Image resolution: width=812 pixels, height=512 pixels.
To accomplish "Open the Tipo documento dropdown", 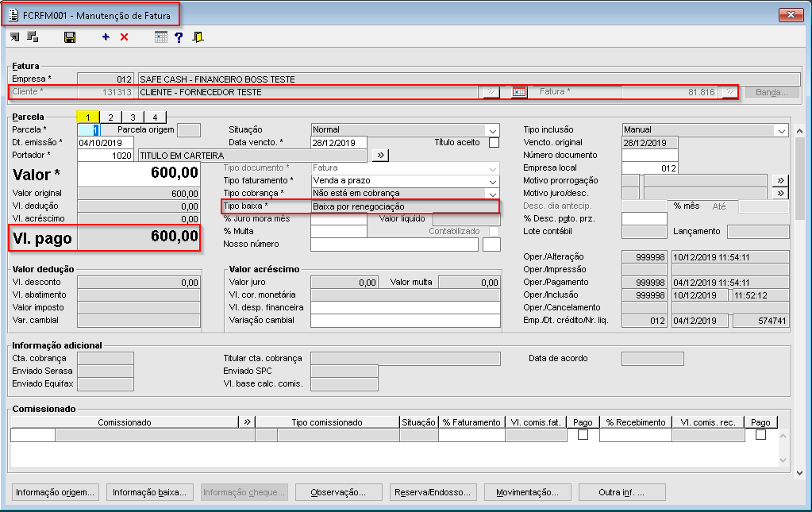I will coord(492,168).
